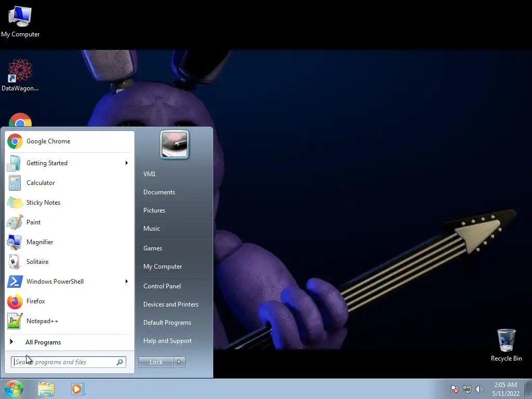Click the Search programs and files field
The image size is (532, 399).
tap(69, 362)
